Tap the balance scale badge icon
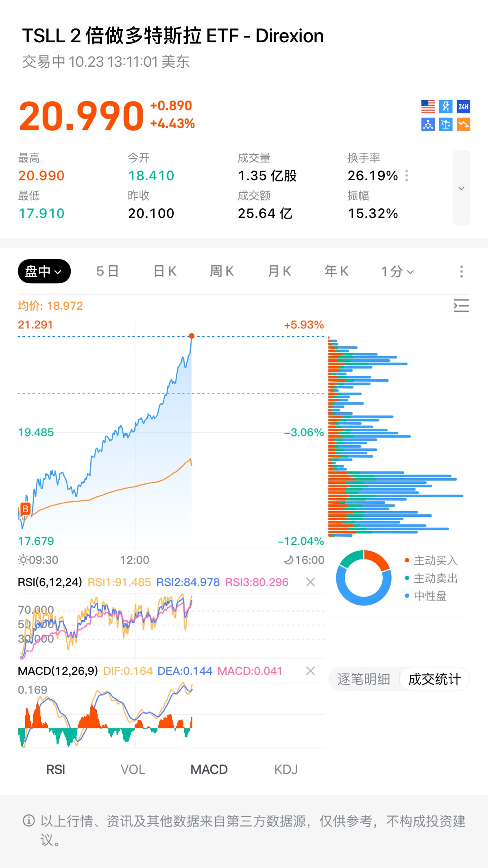 (x=446, y=125)
